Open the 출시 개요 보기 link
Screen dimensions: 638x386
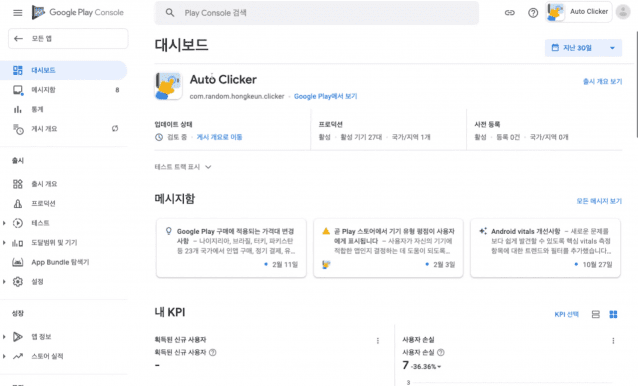click(602, 81)
